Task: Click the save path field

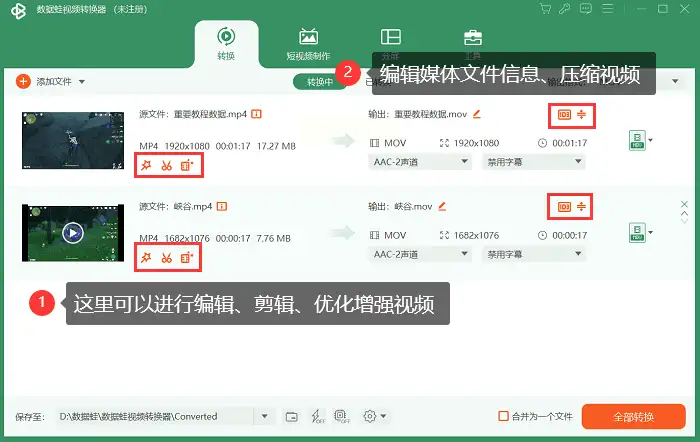Action: [x=155, y=417]
